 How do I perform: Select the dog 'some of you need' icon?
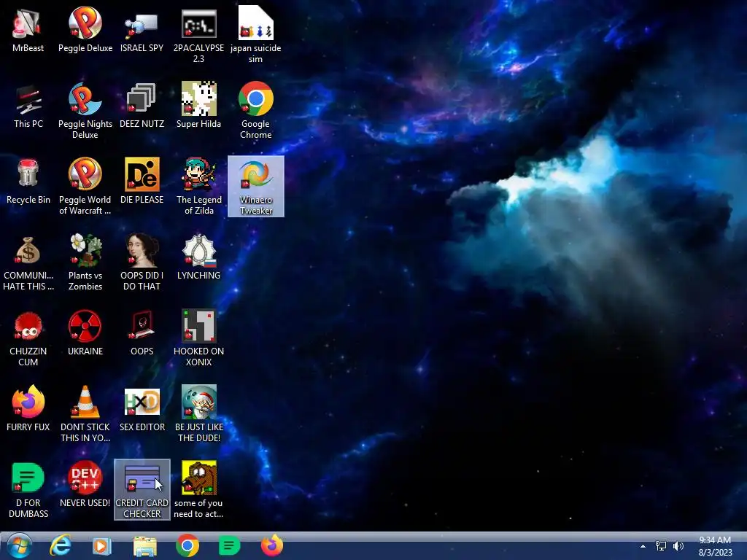198,489
